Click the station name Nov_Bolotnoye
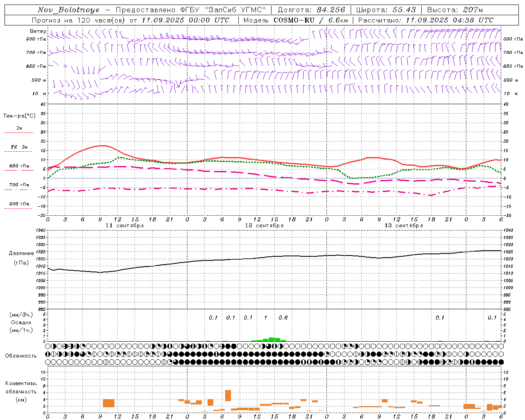525x420 pixels. click(69, 10)
